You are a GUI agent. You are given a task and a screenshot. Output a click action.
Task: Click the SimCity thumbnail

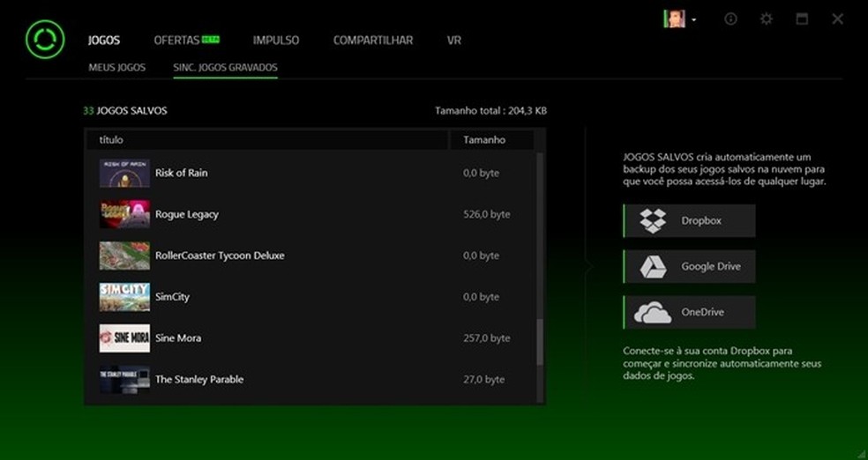click(x=124, y=297)
